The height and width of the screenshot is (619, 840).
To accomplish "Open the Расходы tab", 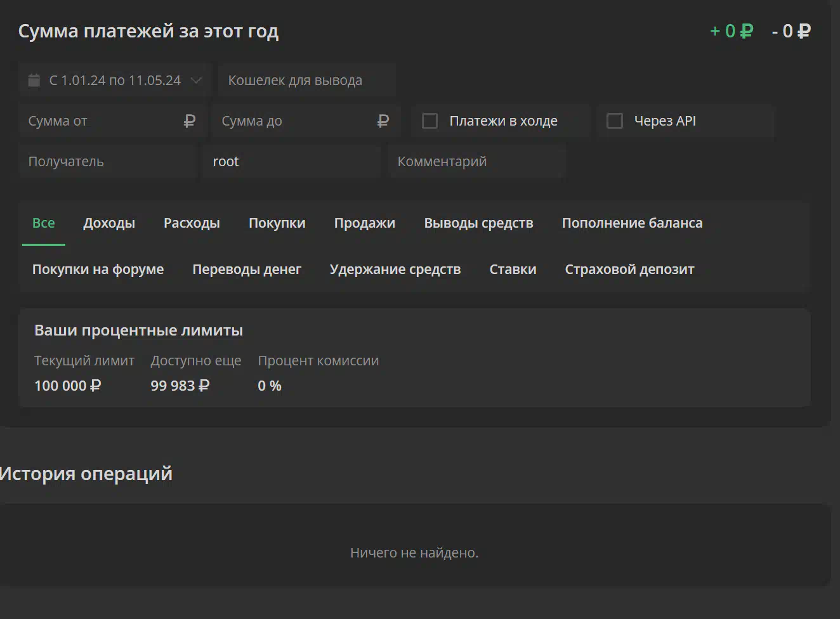I will pyautogui.click(x=192, y=223).
